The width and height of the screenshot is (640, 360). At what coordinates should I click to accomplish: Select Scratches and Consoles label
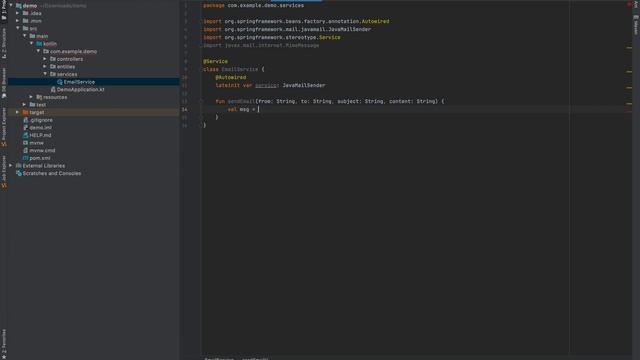point(52,173)
